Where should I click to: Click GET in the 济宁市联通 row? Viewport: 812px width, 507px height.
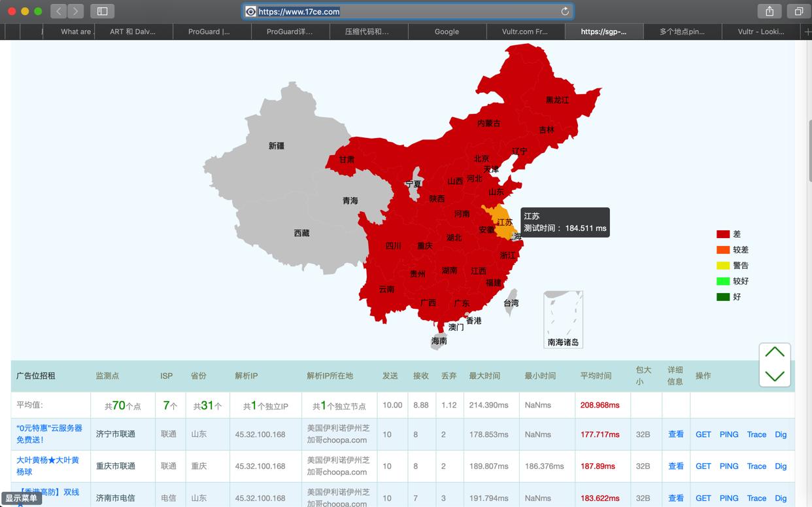(x=703, y=434)
